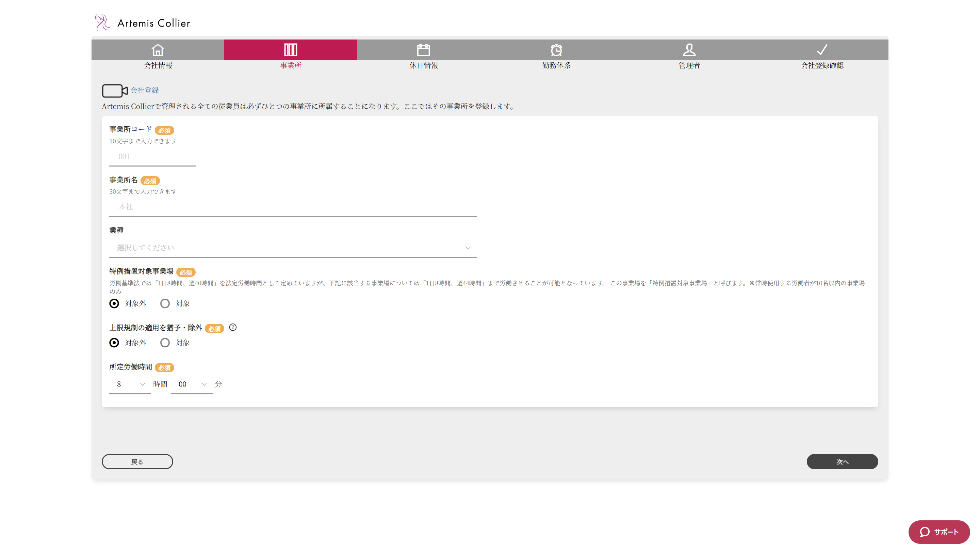The height and width of the screenshot is (551, 980).
Task: Select 対象 for 特例措置対象事業場
Action: tap(165, 303)
